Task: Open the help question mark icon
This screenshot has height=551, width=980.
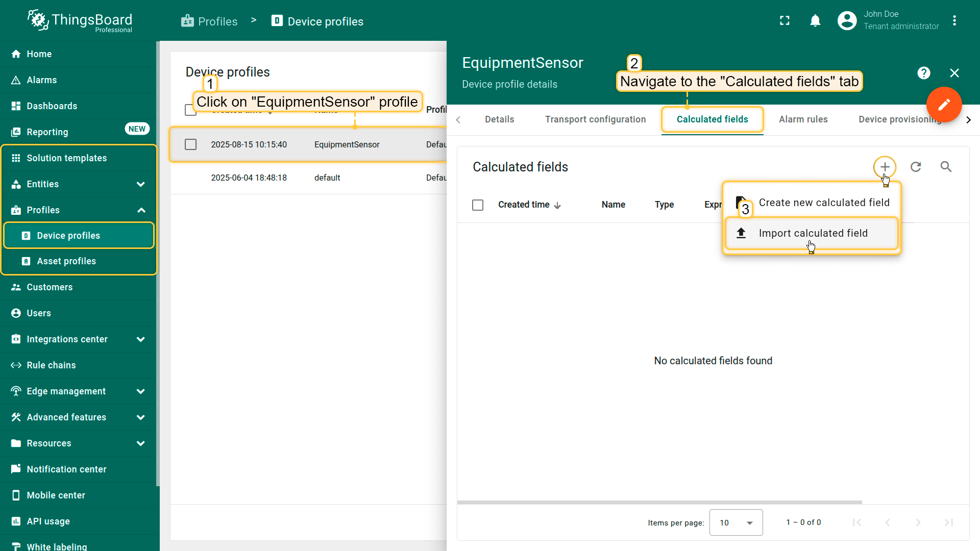Action: tap(923, 73)
